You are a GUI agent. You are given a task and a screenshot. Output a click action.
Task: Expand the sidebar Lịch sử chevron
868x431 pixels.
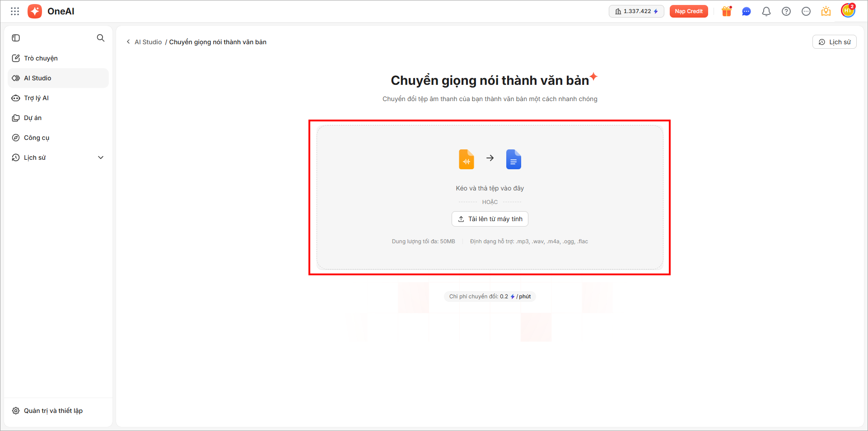tap(101, 158)
